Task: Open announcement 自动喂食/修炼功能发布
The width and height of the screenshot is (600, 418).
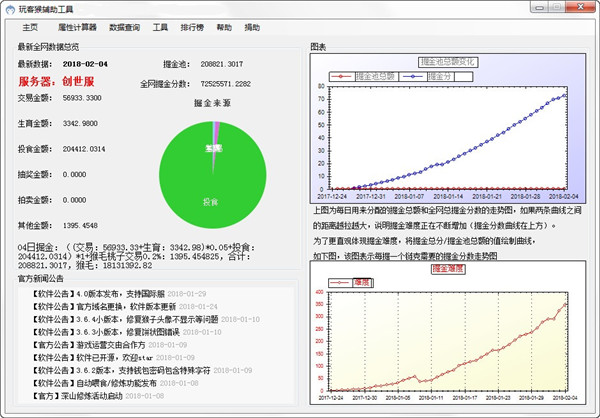Action: click(x=115, y=383)
